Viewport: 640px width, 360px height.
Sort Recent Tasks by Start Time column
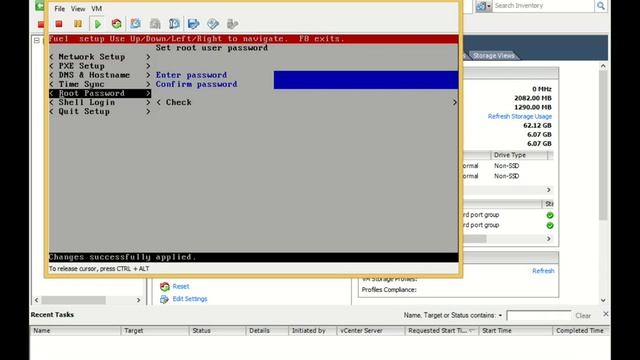(x=516, y=331)
